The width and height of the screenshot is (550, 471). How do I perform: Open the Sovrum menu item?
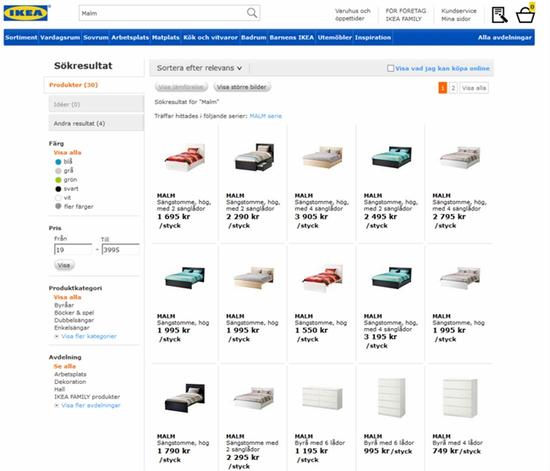[96, 37]
